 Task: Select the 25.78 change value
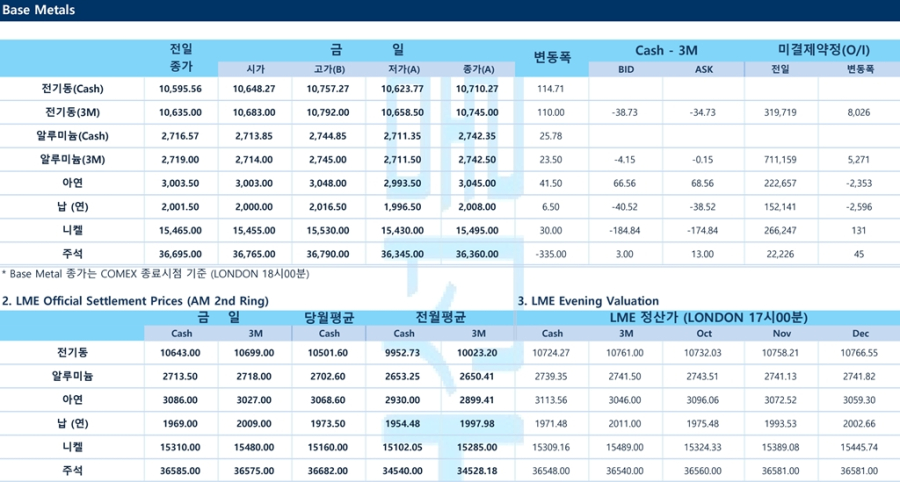550,136
